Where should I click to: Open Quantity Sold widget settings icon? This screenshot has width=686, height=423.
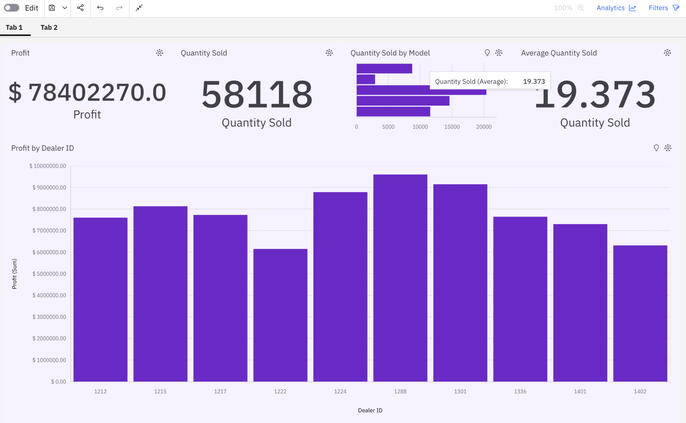(x=329, y=52)
